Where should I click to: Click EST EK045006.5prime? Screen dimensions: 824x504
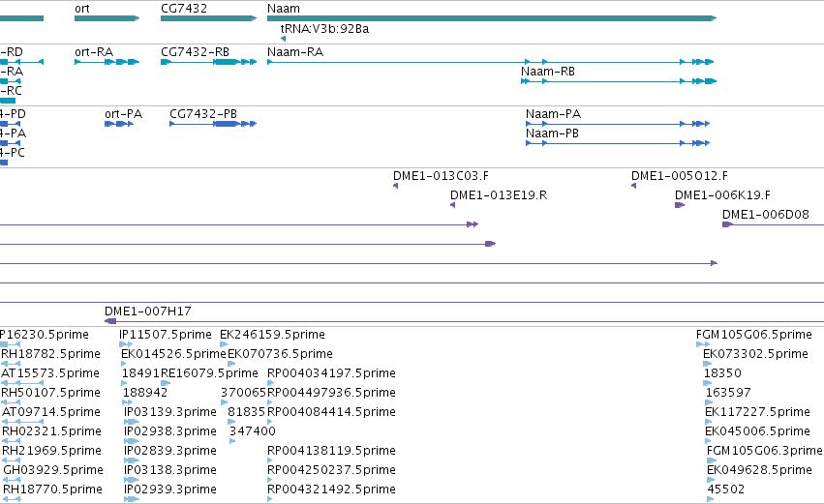[757, 431]
